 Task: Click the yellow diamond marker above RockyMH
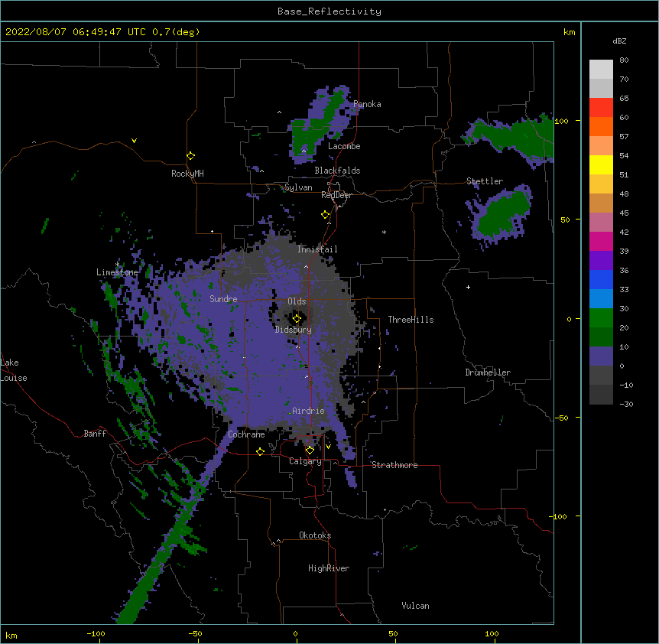coord(190,156)
